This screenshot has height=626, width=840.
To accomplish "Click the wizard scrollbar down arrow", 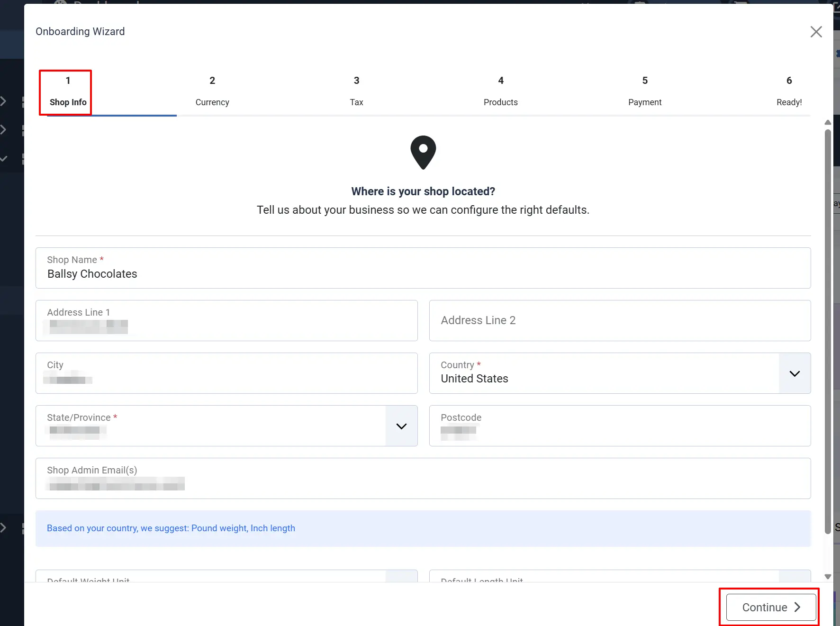I will (x=828, y=577).
